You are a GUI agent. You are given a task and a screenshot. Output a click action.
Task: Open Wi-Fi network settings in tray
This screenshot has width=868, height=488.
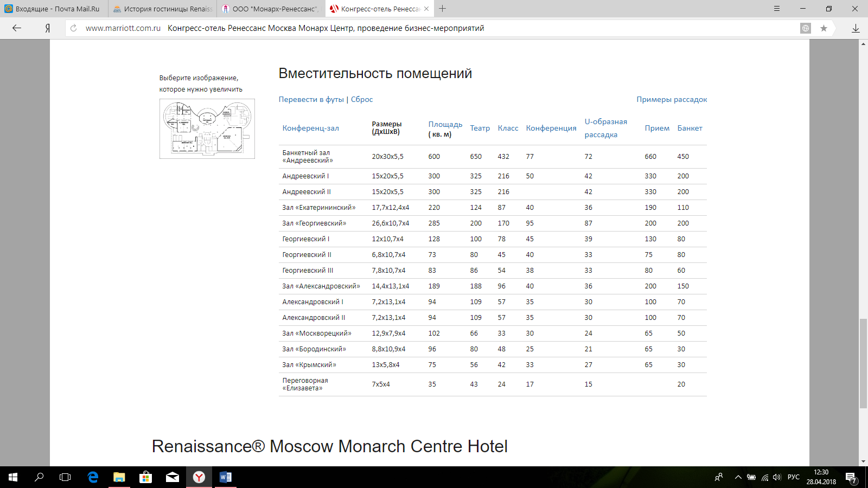765,477
